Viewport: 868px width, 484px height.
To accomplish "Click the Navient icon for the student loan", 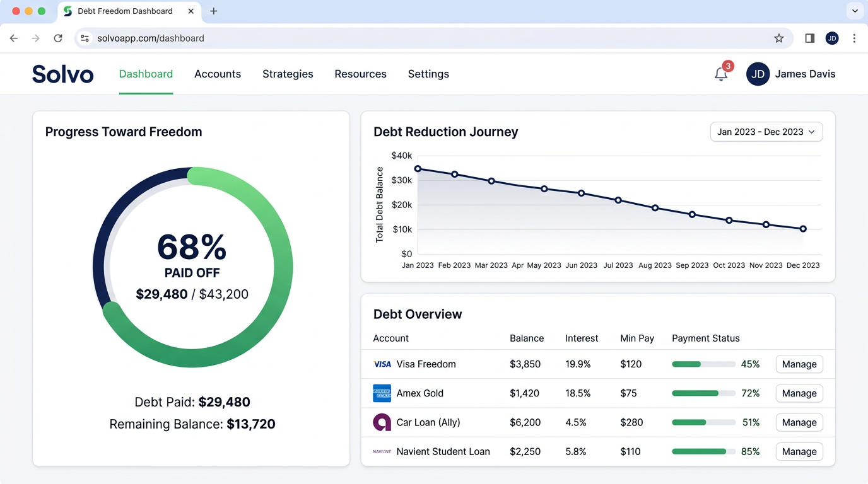I will click(382, 452).
